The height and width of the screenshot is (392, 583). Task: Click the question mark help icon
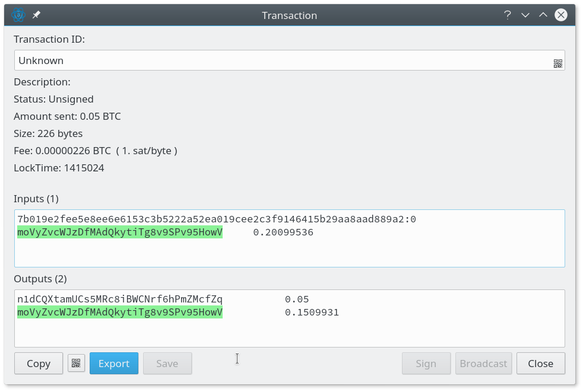click(508, 15)
